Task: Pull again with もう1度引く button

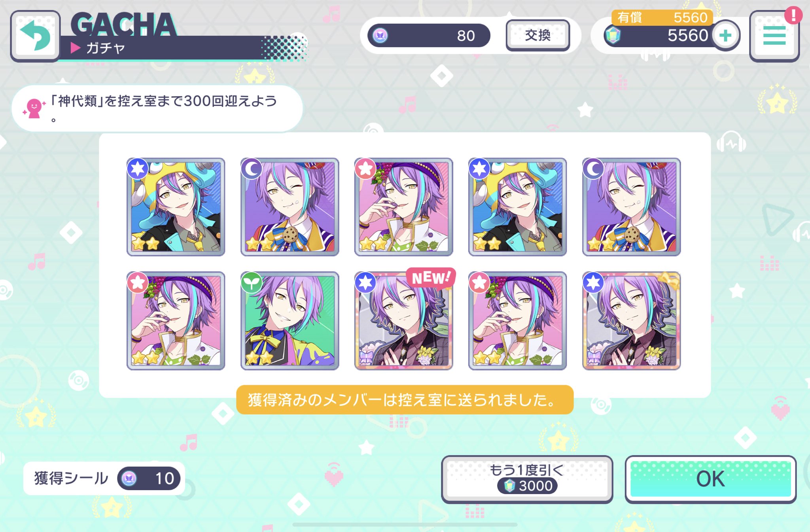Action: (527, 479)
